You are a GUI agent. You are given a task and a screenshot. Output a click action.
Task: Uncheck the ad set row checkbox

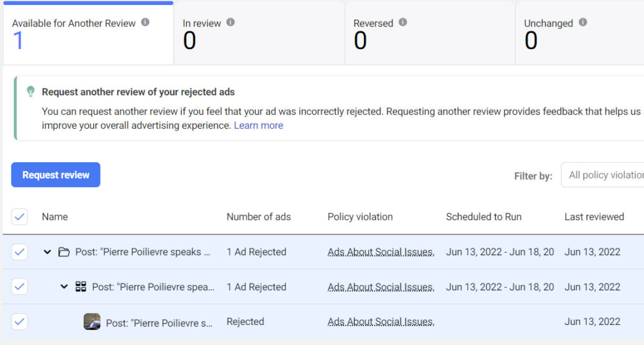pos(19,287)
